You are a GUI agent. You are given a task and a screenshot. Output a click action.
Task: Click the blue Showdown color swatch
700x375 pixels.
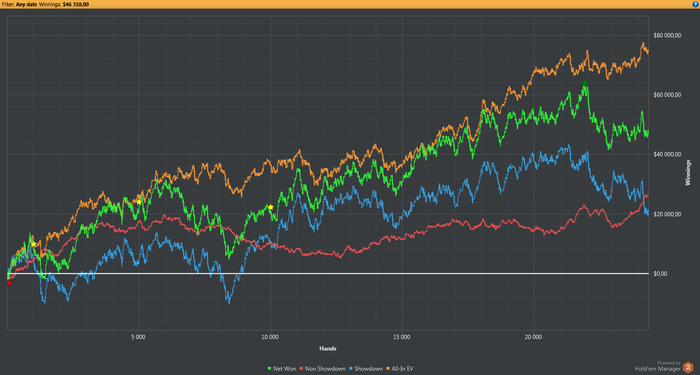(351, 369)
